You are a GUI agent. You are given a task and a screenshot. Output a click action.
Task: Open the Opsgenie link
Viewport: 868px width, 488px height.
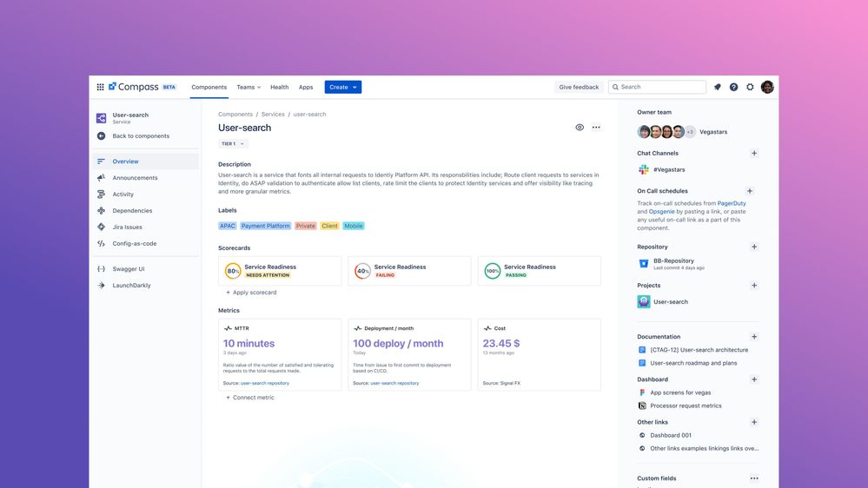661,211
